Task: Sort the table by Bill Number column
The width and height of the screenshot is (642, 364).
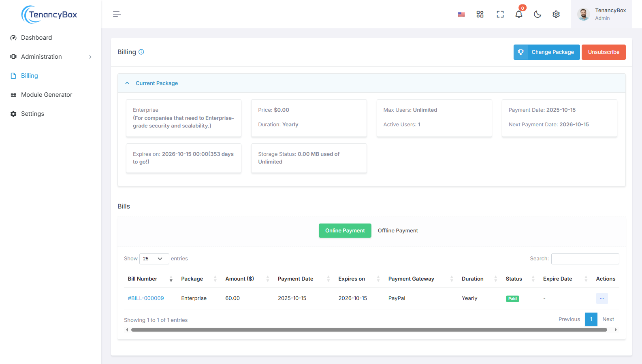Action: pos(143,279)
